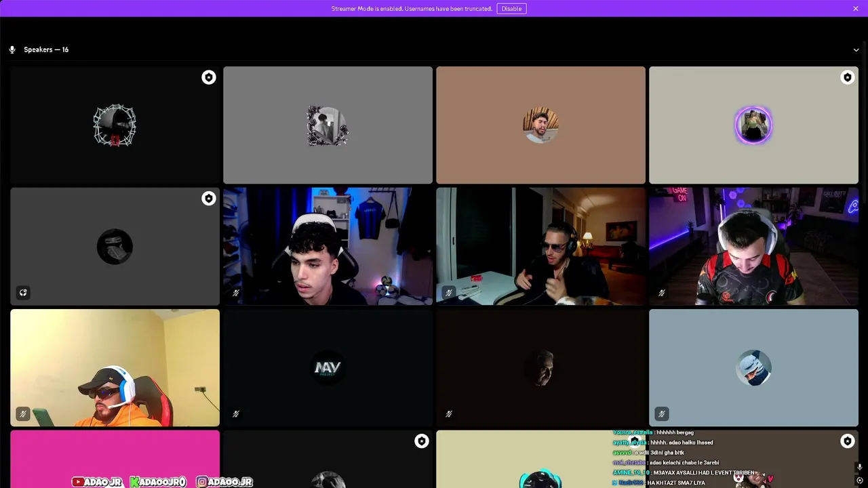Click muted mic icon on dark elderly-avatar tile

(x=449, y=413)
